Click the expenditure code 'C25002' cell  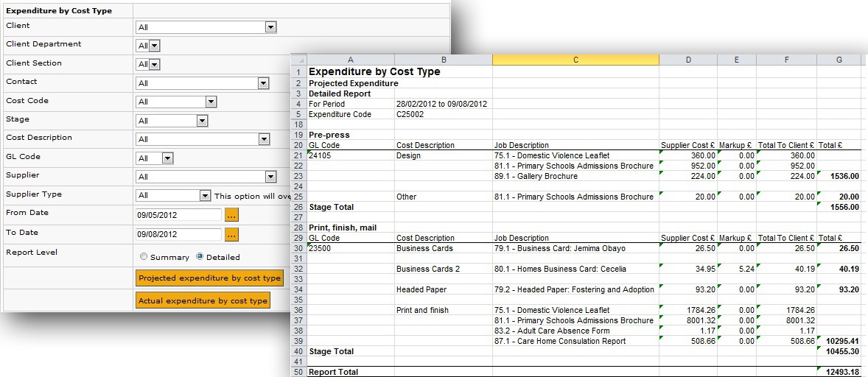pyautogui.click(x=411, y=114)
